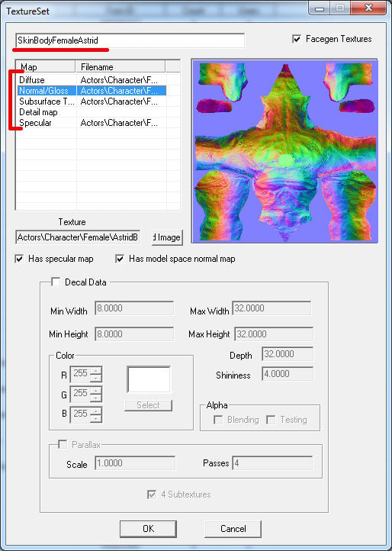This screenshot has width=392, height=551.
Task: Toggle the Alpha Blending checkbox
Action: pos(218,420)
